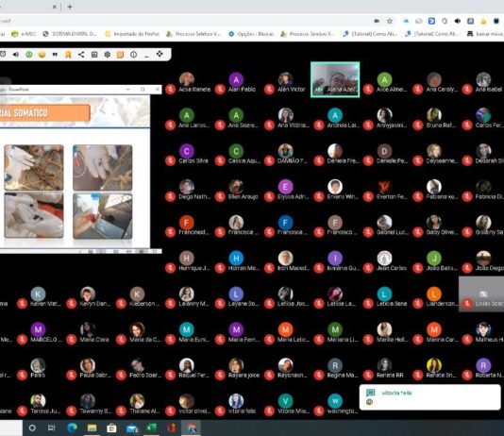Click the alarm timer icon in toolbar

(3, 55)
